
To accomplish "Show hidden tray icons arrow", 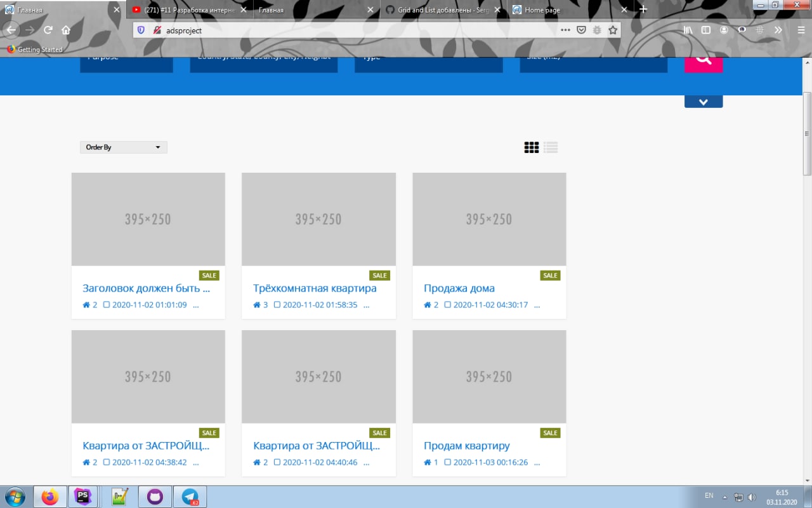I will [x=725, y=497].
